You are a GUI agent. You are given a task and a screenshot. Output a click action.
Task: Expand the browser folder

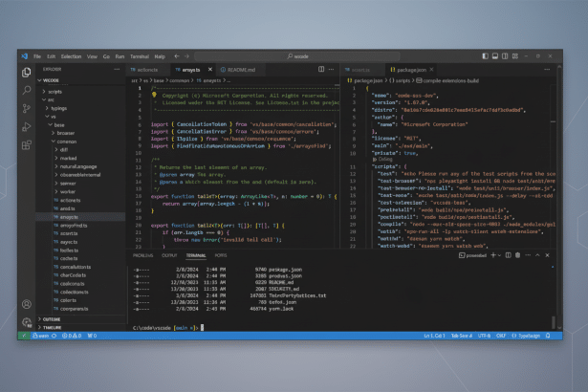[54, 133]
